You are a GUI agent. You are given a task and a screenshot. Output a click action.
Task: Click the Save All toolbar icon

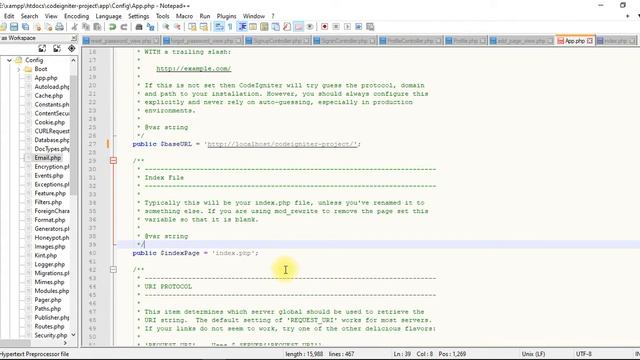(x=25, y=27)
